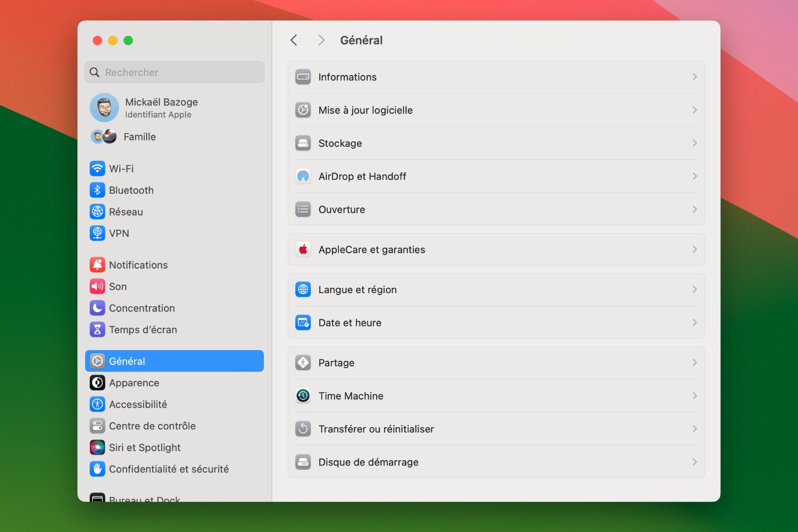This screenshot has width=798, height=532.
Task: Click the Centre de contrôle sidebar label
Action: 152,426
